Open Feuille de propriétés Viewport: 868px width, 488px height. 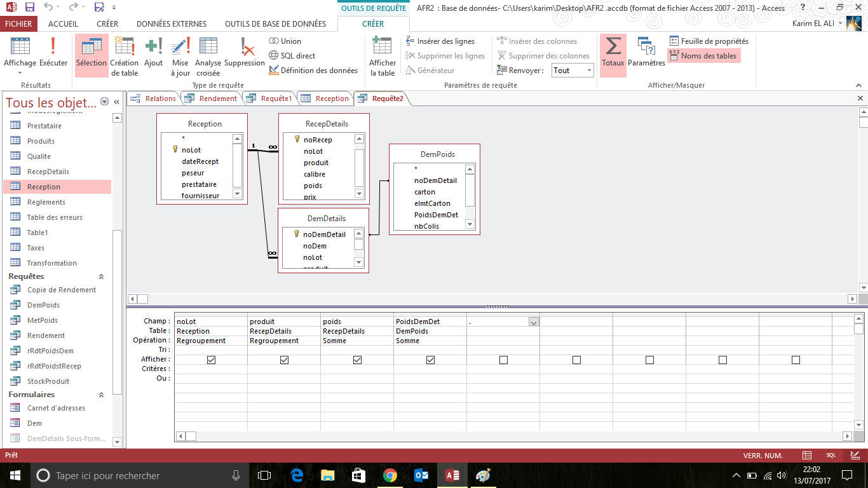click(x=709, y=41)
